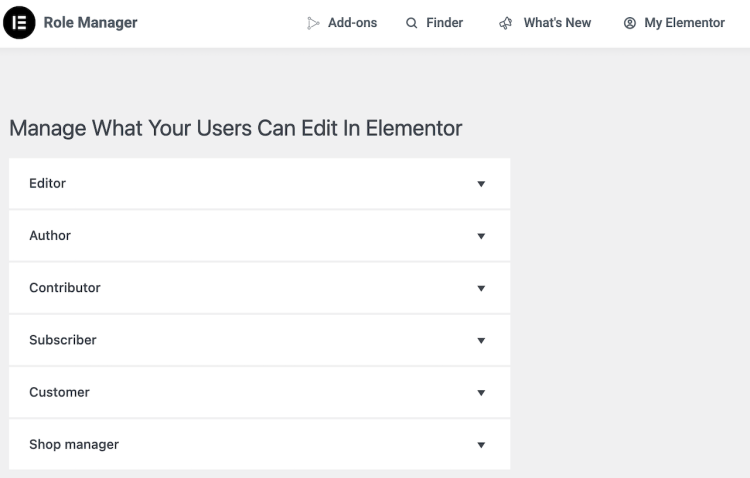Expand the Subscriber role arrow
Viewport: 750px width, 478px height.
[x=481, y=340]
